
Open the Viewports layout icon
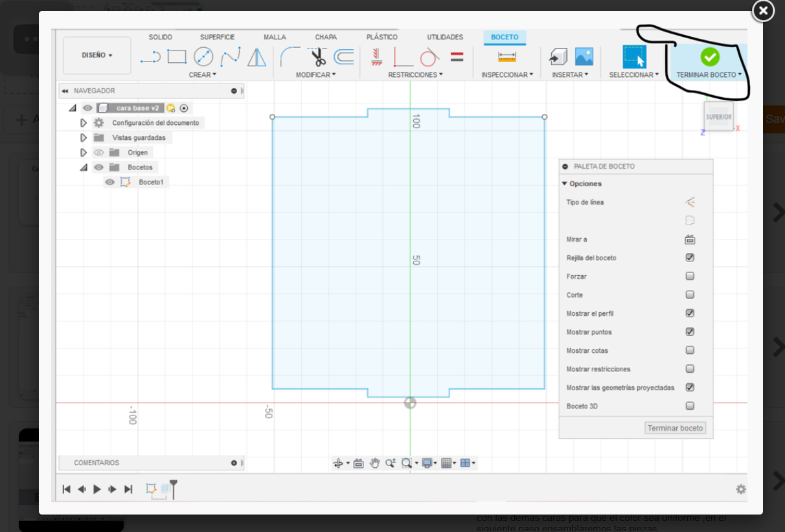(x=465, y=463)
